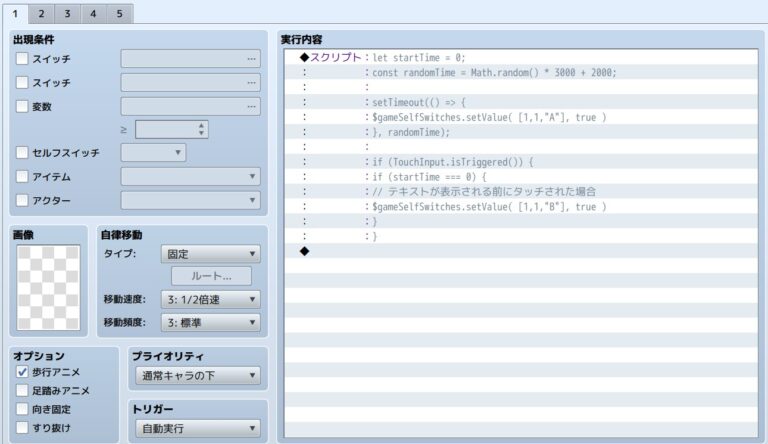The width and height of the screenshot is (768, 444).
Task: Click the ellipsis on the 変数 field
Action: click(x=251, y=106)
